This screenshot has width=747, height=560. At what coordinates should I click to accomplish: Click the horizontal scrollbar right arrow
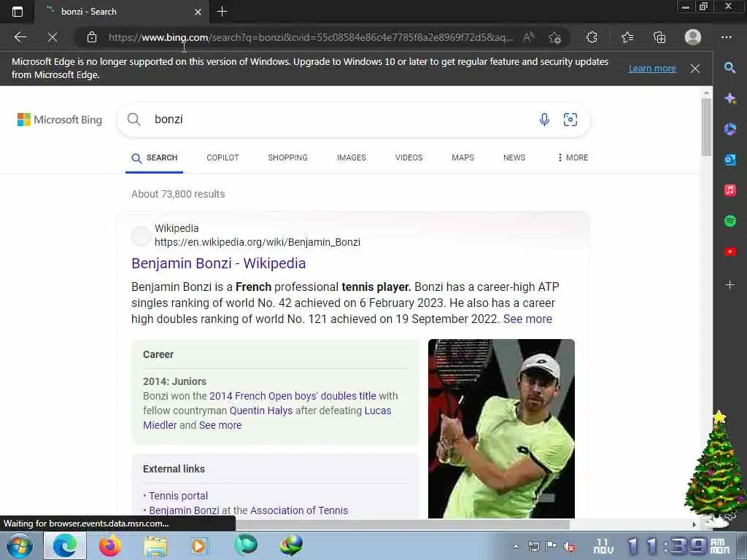tap(694, 524)
